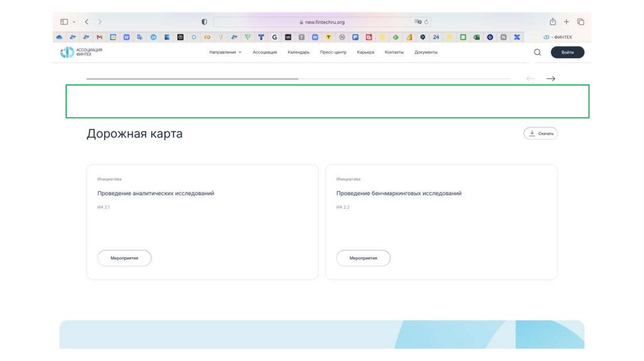Open the yellow T bookmark

pyautogui.click(x=328, y=37)
